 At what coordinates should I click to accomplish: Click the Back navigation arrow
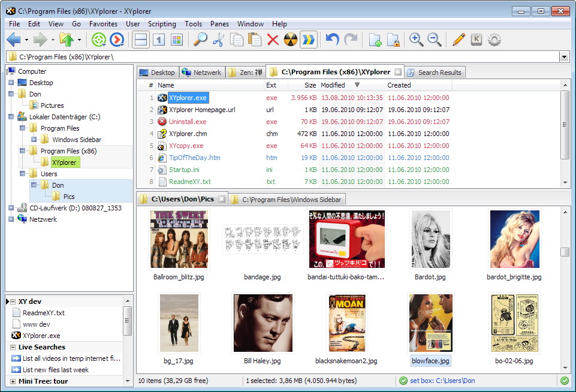click(x=13, y=40)
